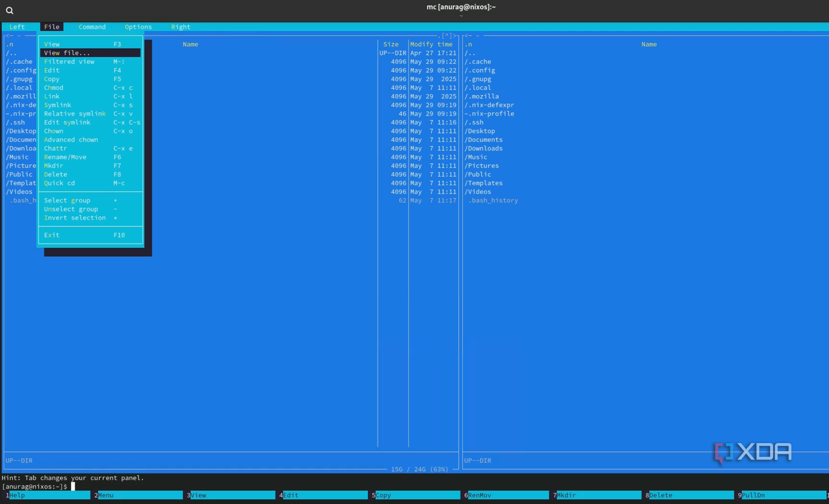The width and height of the screenshot is (829, 504).
Task: Click the command prompt input line
Action: pyautogui.click(x=414, y=487)
